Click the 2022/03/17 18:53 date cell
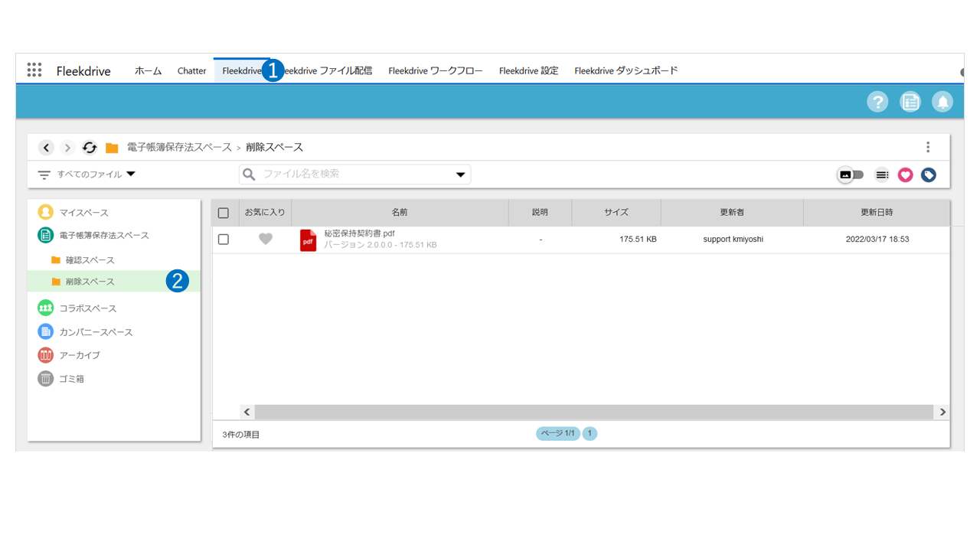The width and height of the screenshot is (980, 551). point(877,240)
